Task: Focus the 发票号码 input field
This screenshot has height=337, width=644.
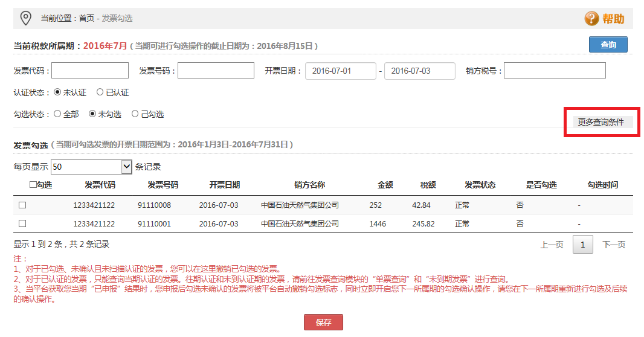Action: pyautogui.click(x=216, y=71)
